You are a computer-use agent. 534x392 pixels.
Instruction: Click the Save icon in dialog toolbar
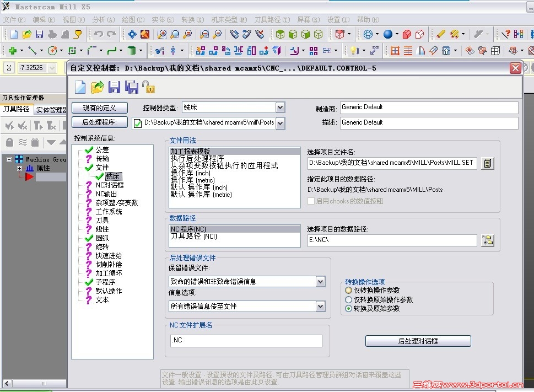pos(114,87)
